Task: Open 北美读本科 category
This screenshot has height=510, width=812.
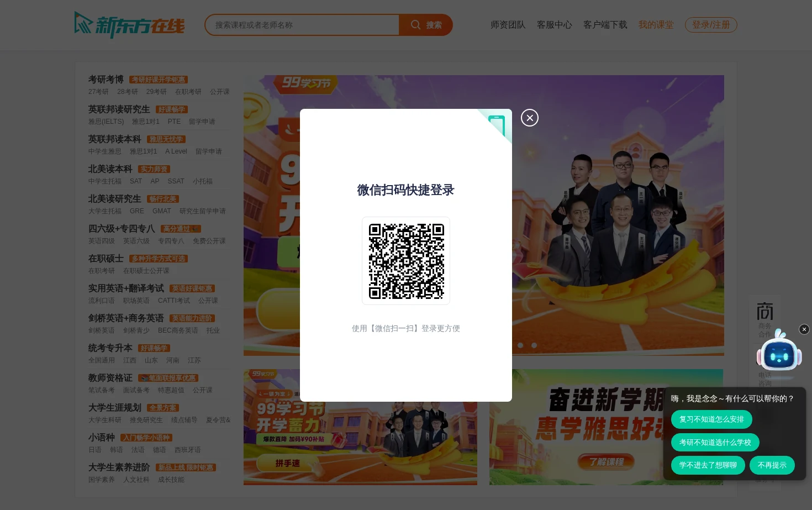Action: pos(110,169)
